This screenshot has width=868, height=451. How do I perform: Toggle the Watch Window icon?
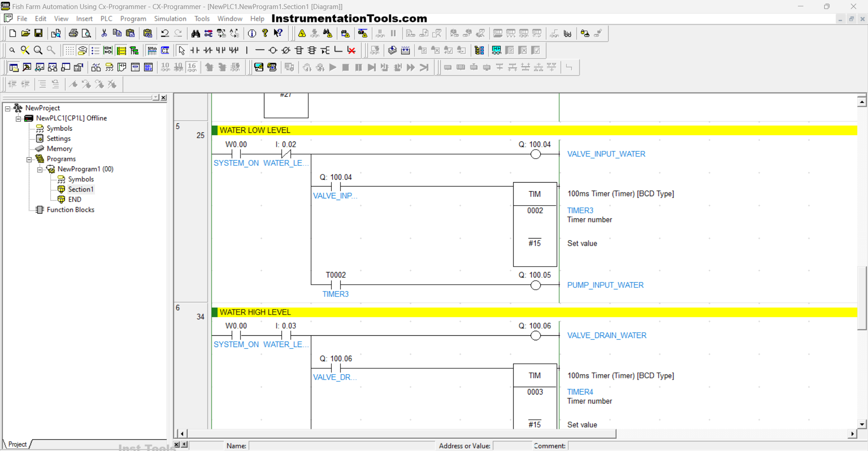click(x=40, y=67)
